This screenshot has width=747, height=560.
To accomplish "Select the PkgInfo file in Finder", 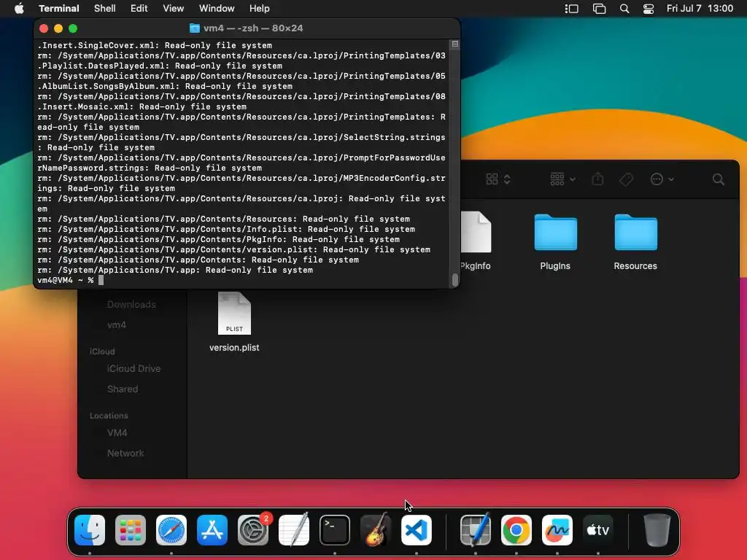I will point(476,241).
